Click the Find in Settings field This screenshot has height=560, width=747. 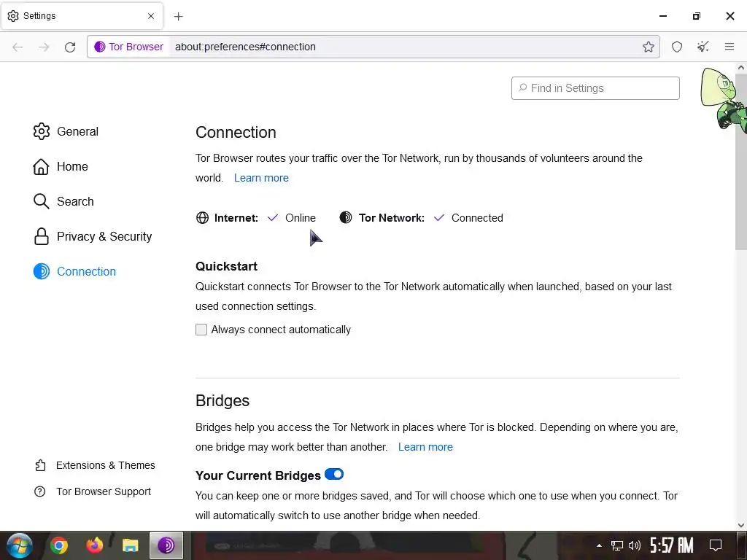[x=595, y=88]
